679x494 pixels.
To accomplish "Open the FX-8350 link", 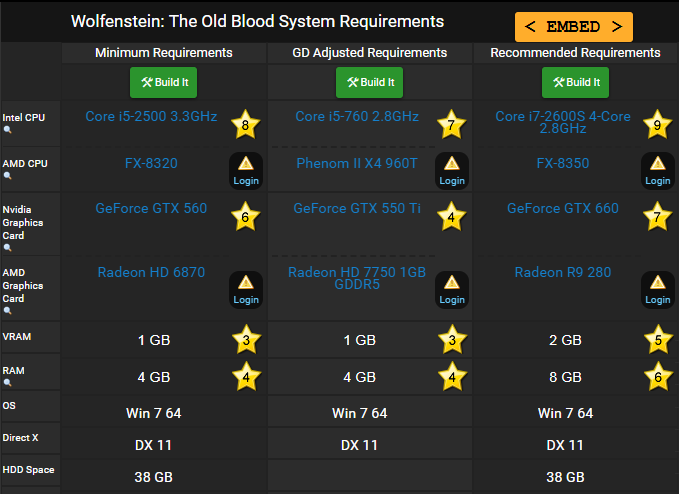I will 563,163.
